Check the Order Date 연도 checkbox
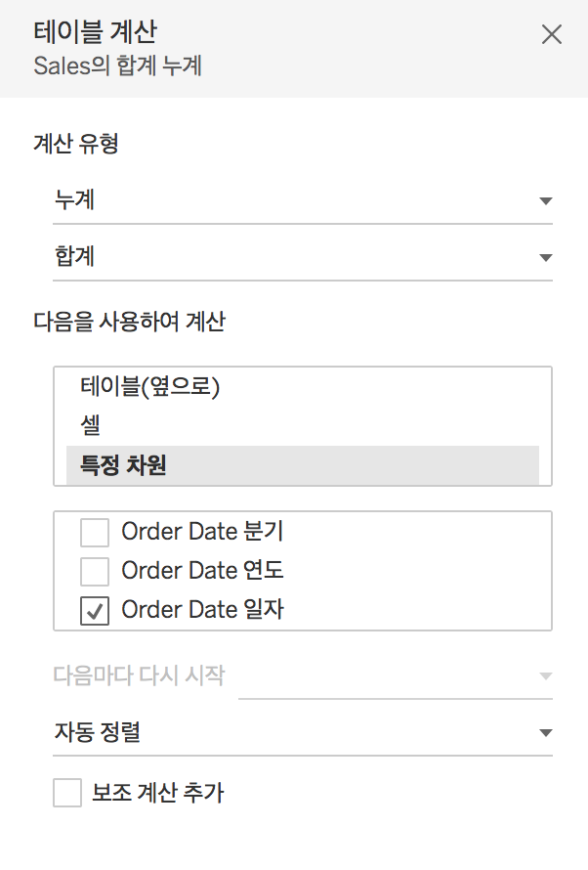Screen dimensions: 588x870 coord(95,570)
